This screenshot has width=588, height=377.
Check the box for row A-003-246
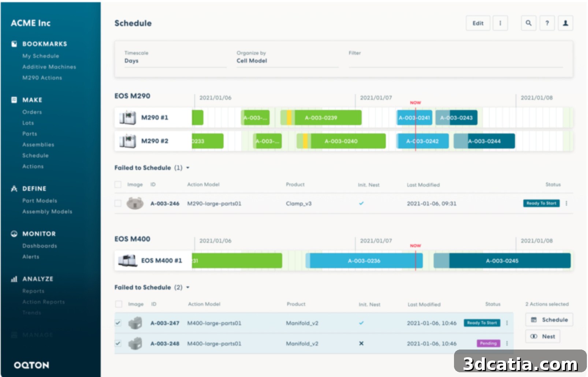point(118,203)
